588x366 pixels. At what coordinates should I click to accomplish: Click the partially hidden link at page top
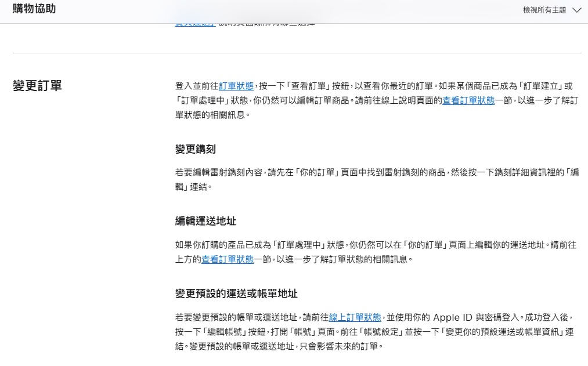(x=195, y=24)
